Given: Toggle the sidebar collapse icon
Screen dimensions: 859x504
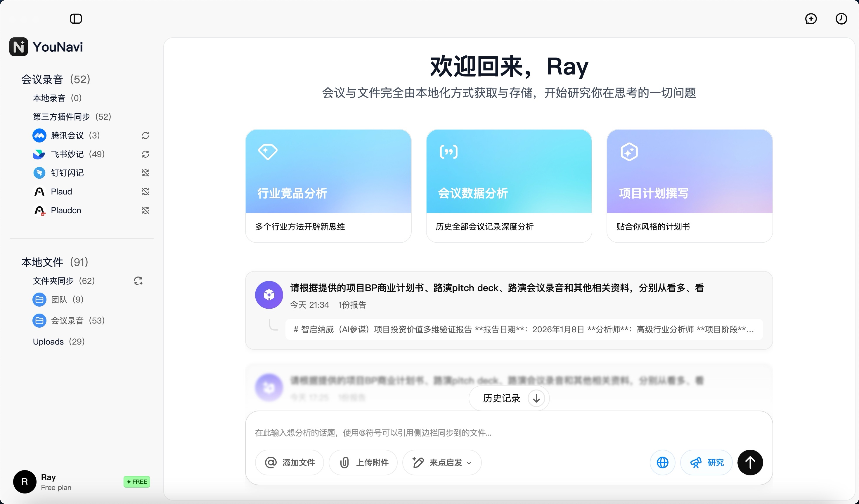Looking at the screenshot, I should coord(76,19).
